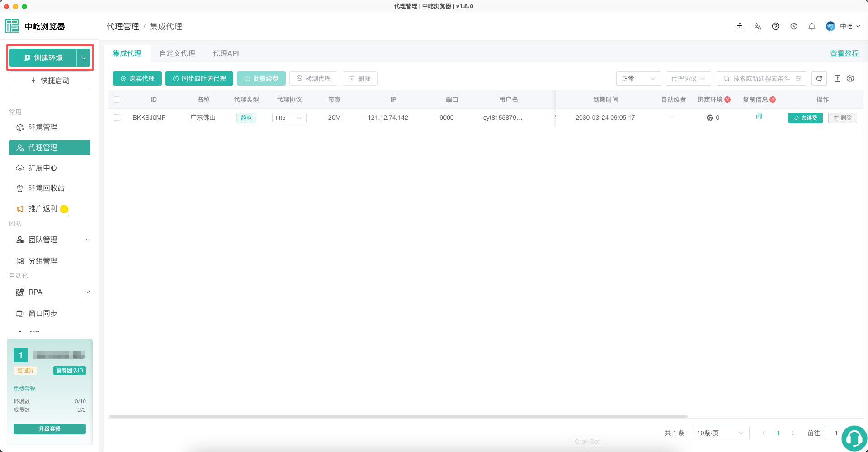The width and height of the screenshot is (868, 452).
Task: Open the 正常 status filter dropdown
Action: 638,79
